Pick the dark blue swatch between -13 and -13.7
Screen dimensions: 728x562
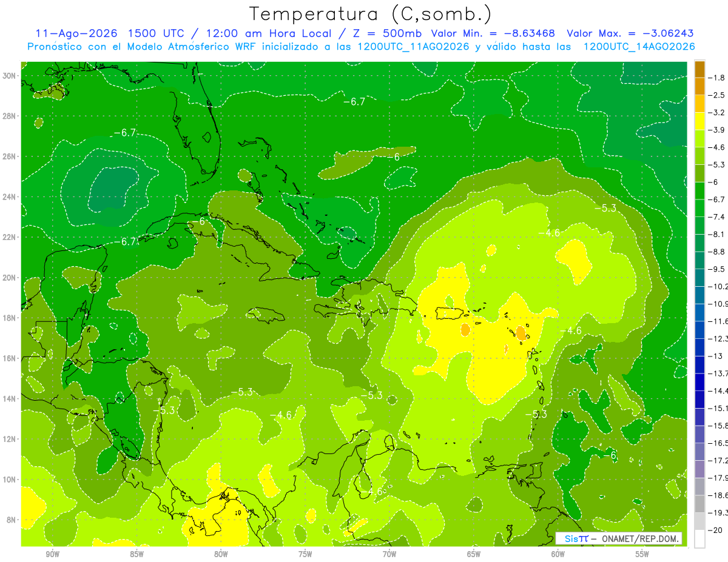click(699, 364)
